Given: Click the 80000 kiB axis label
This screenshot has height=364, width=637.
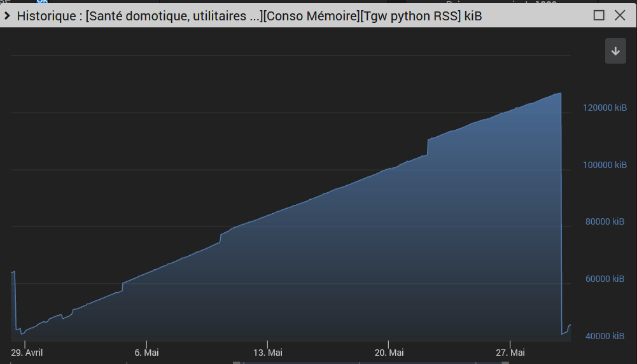Looking at the screenshot, I should pyautogui.click(x=605, y=222).
